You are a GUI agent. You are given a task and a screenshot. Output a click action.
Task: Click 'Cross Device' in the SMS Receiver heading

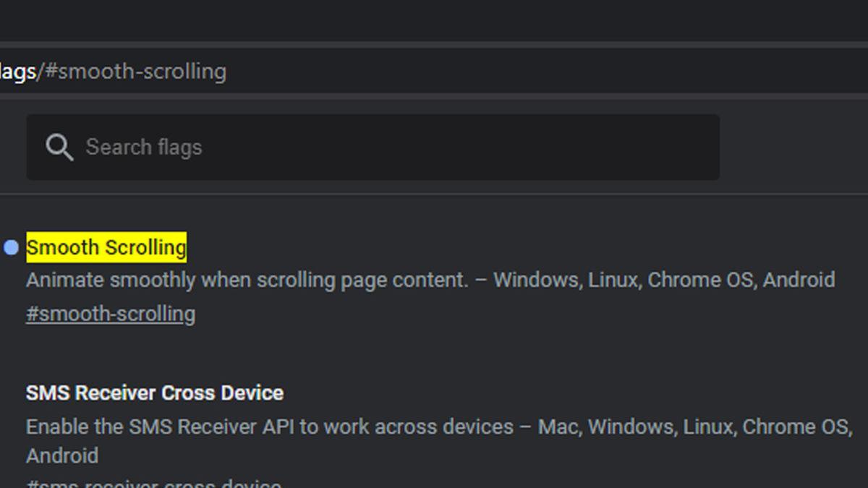tap(222, 393)
